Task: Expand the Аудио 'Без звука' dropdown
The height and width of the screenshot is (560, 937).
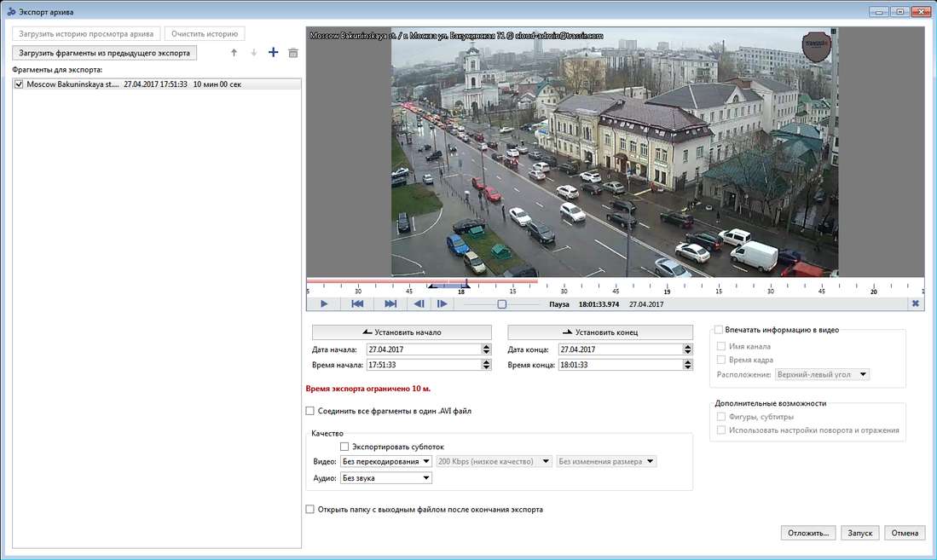Action: (385, 478)
